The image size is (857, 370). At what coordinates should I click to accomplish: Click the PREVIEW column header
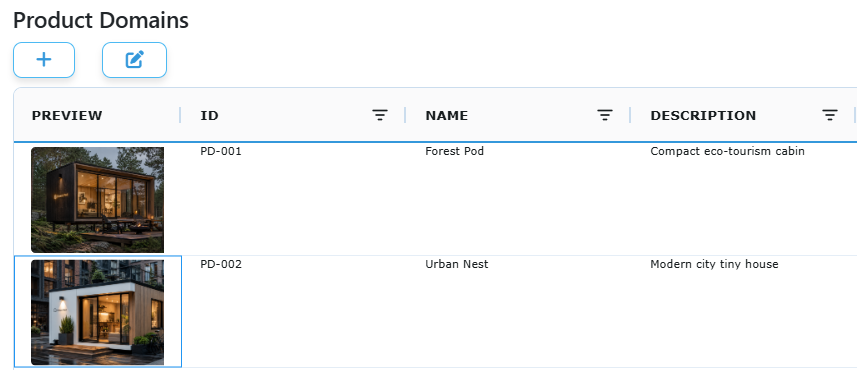[x=67, y=115]
